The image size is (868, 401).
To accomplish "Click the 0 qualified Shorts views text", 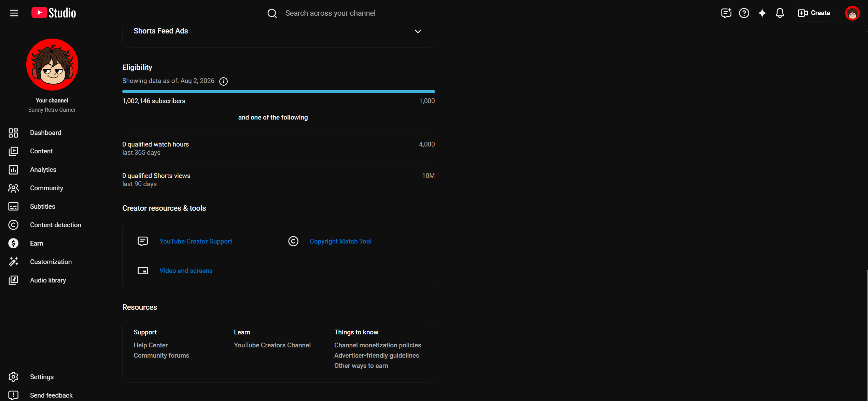I will coord(156,176).
